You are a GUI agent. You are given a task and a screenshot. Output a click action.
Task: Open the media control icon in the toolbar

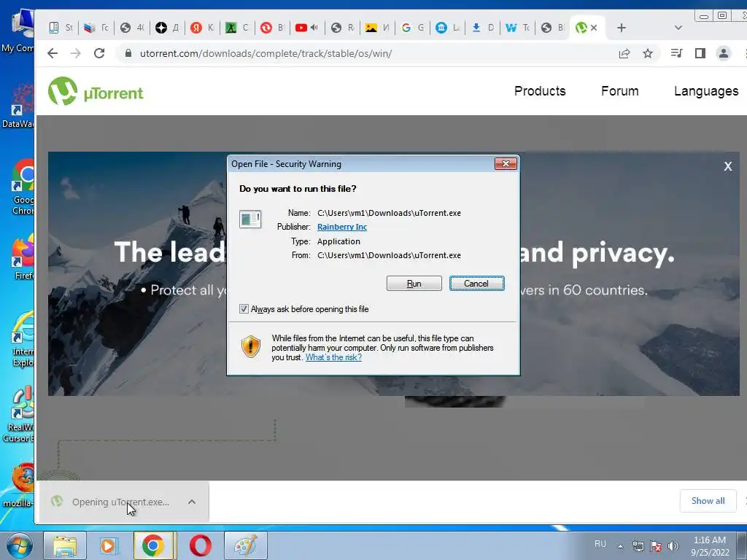[676, 53]
